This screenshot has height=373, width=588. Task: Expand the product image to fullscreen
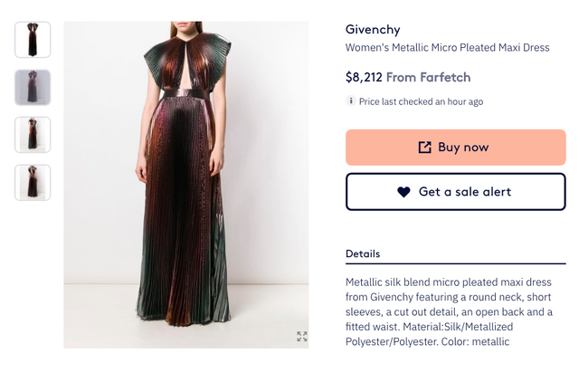(302, 336)
